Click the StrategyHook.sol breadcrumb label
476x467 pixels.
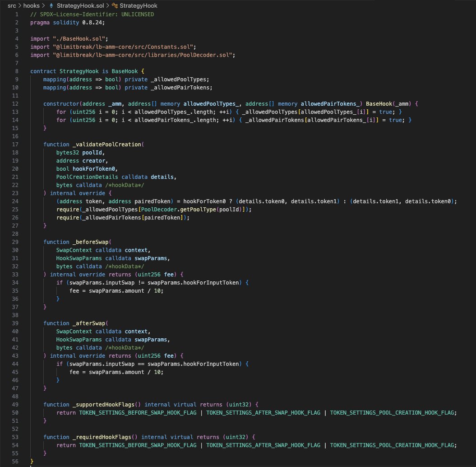coord(80,5)
